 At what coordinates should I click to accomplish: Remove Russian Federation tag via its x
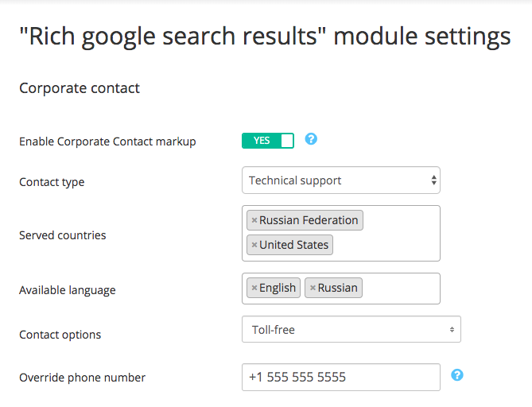click(254, 221)
